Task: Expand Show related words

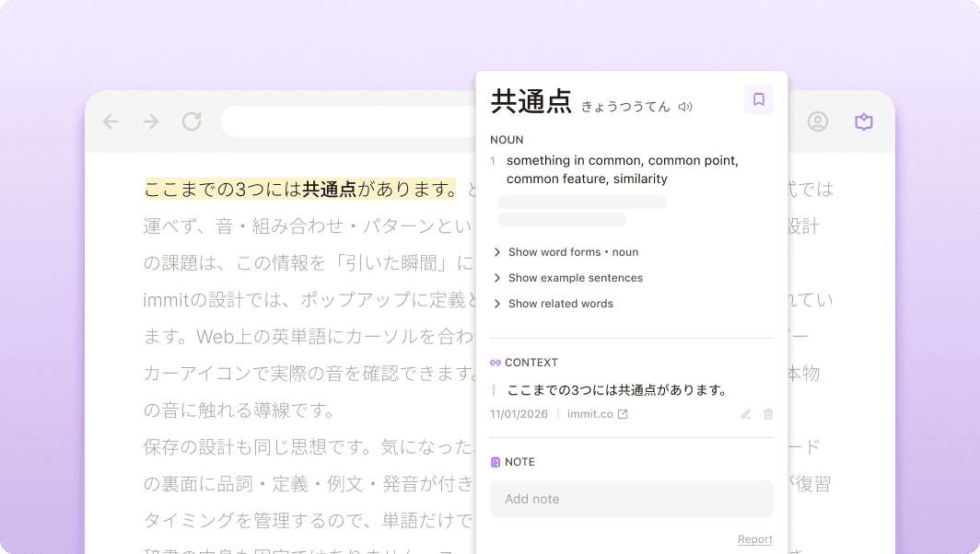Action: coord(554,304)
